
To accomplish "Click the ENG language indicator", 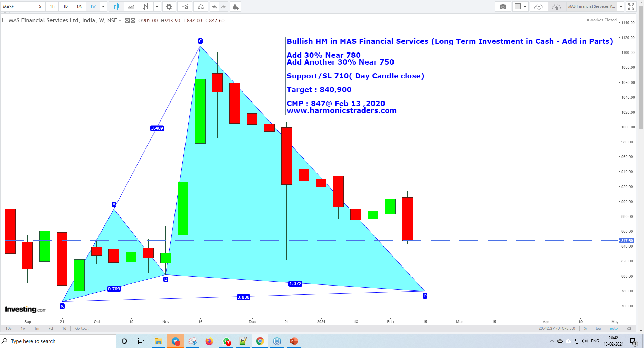I will click(x=595, y=341).
